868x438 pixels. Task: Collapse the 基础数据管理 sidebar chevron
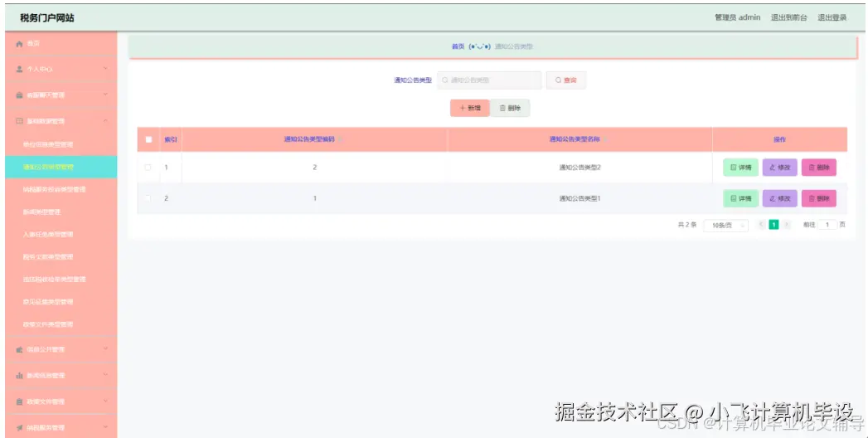click(105, 121)
